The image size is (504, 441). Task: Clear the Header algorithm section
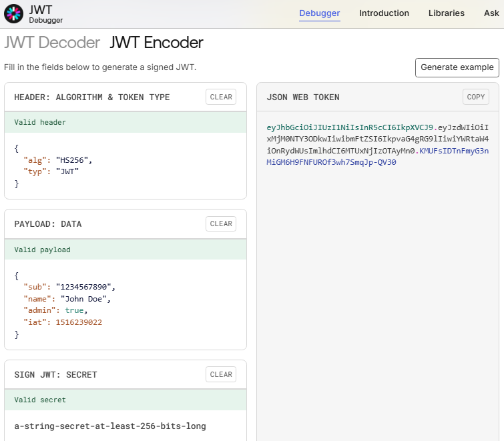221,97
